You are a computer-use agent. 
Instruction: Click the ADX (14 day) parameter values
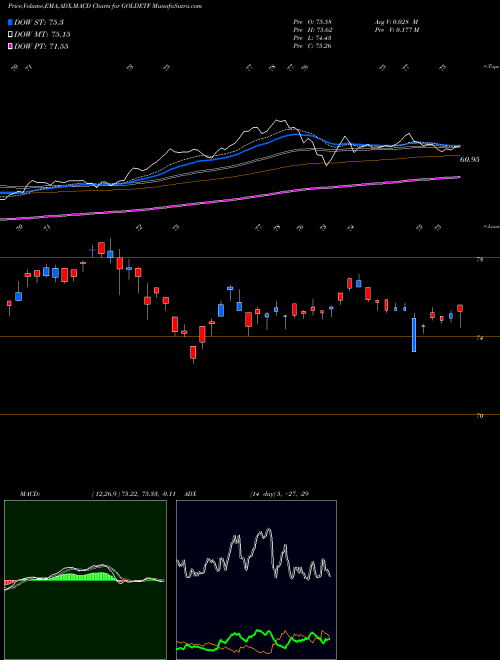279,494
